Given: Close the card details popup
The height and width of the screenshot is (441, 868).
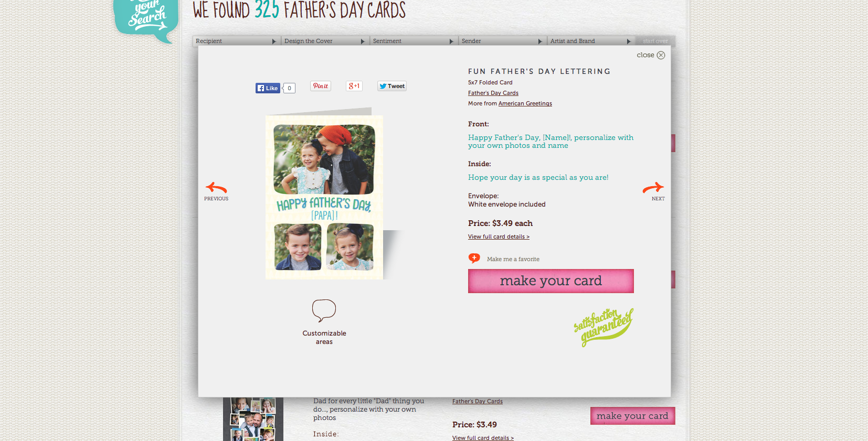Looking at the screenshot, I should click(651, 55).
